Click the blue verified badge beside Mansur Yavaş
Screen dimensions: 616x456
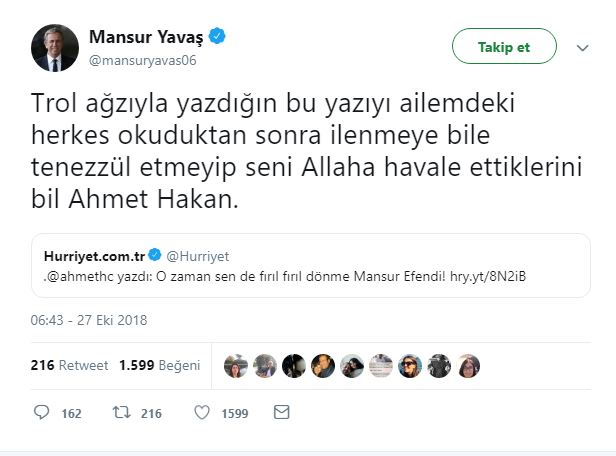(217, 37)
